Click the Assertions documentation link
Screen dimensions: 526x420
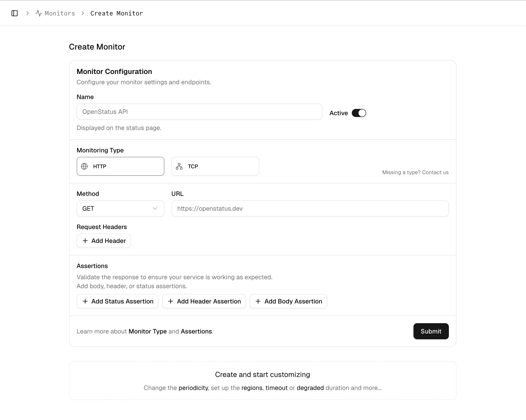(196, 331)
